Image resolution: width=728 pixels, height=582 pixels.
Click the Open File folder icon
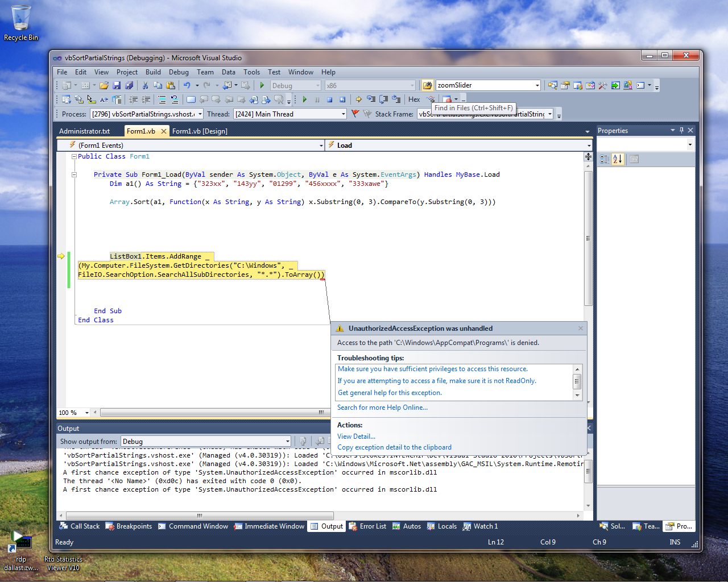[104, 85]
